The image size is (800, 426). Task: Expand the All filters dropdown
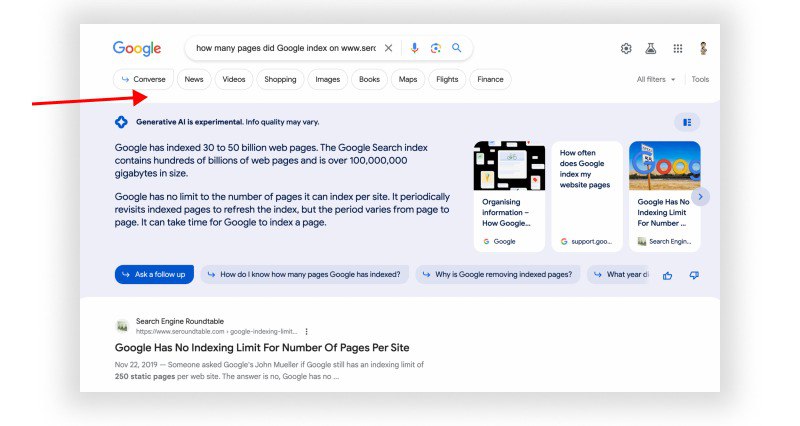pyautogui.click(x=656, y=79)
